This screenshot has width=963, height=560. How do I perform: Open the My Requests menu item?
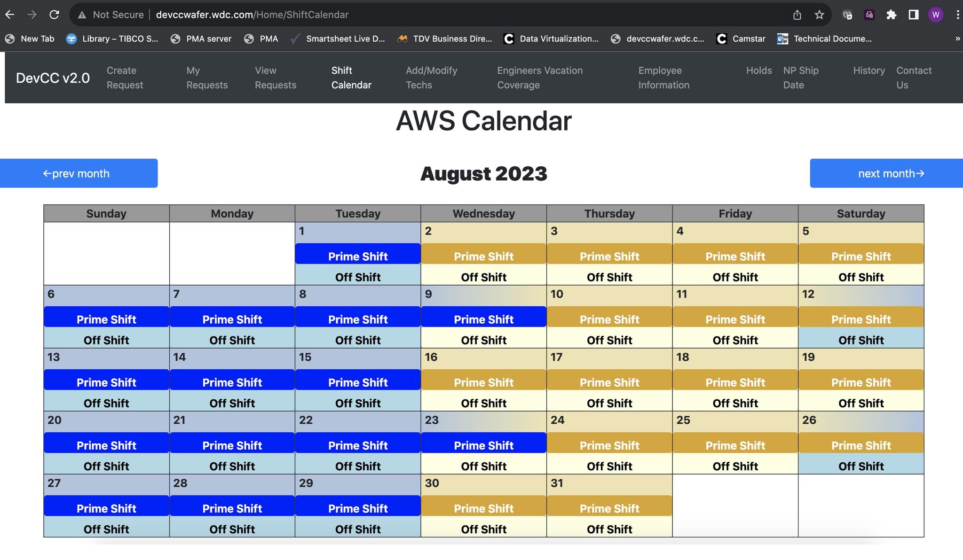coord(207,78)
